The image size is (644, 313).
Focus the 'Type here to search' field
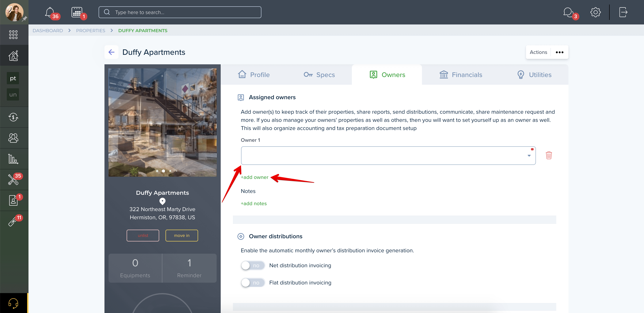180,12
